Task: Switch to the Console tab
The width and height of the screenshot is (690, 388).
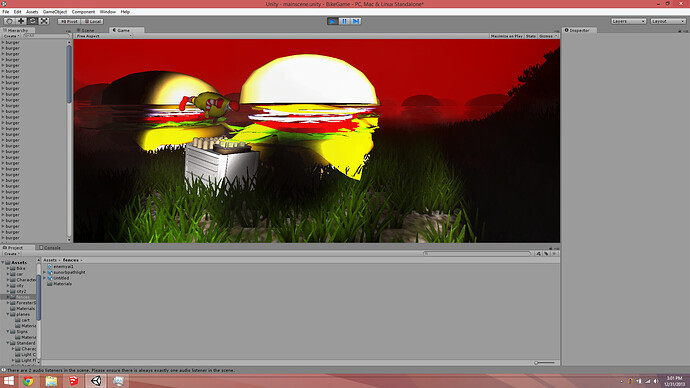Action: 50,248
